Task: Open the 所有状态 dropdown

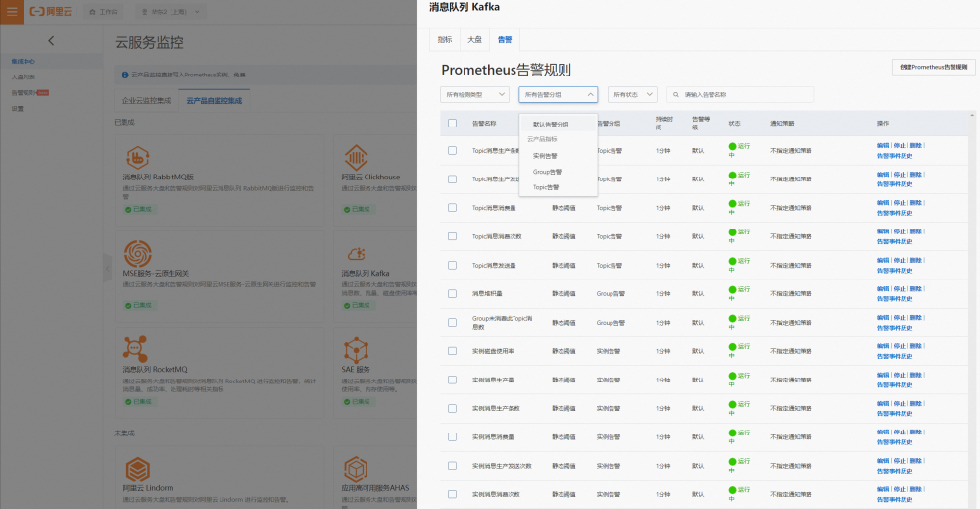Action: pyautogui.click(x=632, y=94)
